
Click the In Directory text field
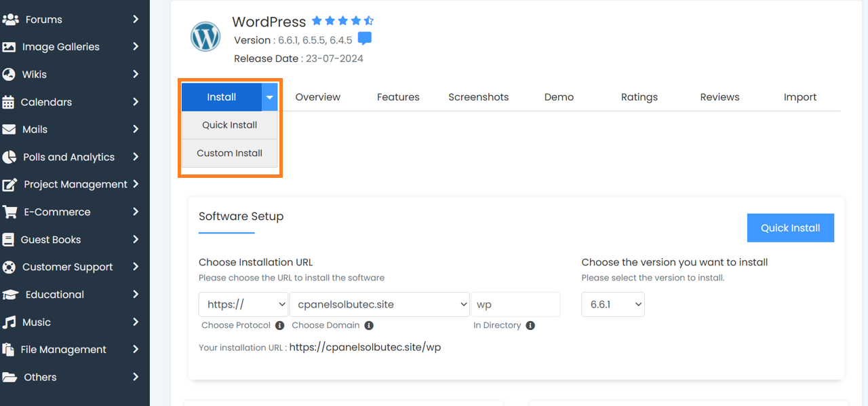[517, 304]
